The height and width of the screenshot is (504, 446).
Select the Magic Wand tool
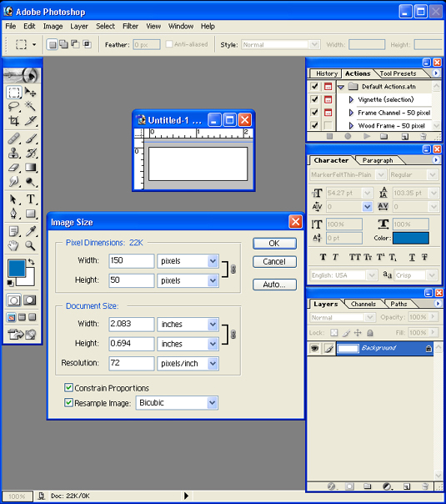click(31, 107)
